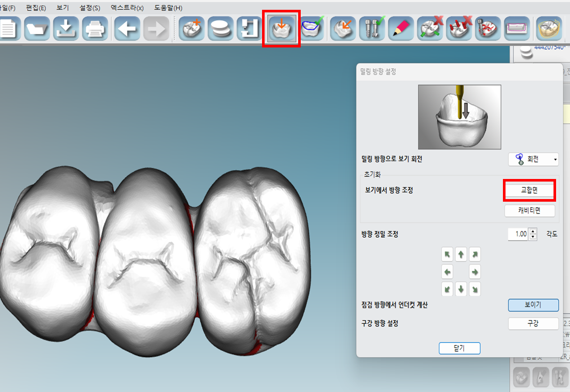570x392 pixels.
Task: Click the 캐비티면 cavity button
Action: click(x=529, y=210)
